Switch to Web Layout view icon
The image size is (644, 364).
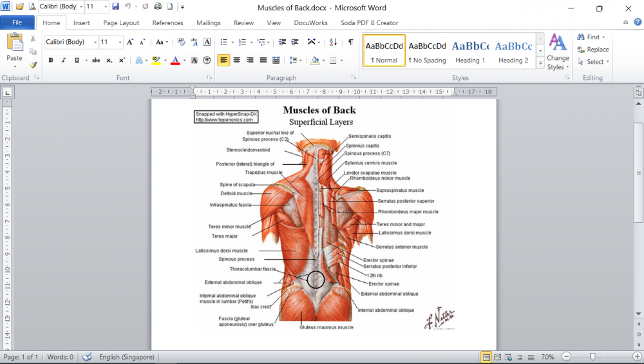[x=509, y=358]
